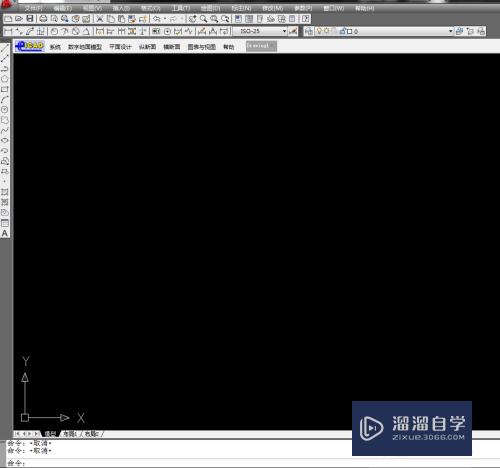
Task: Click the New drawing icon in standard toolbar
Action: [x=8, y=19]
